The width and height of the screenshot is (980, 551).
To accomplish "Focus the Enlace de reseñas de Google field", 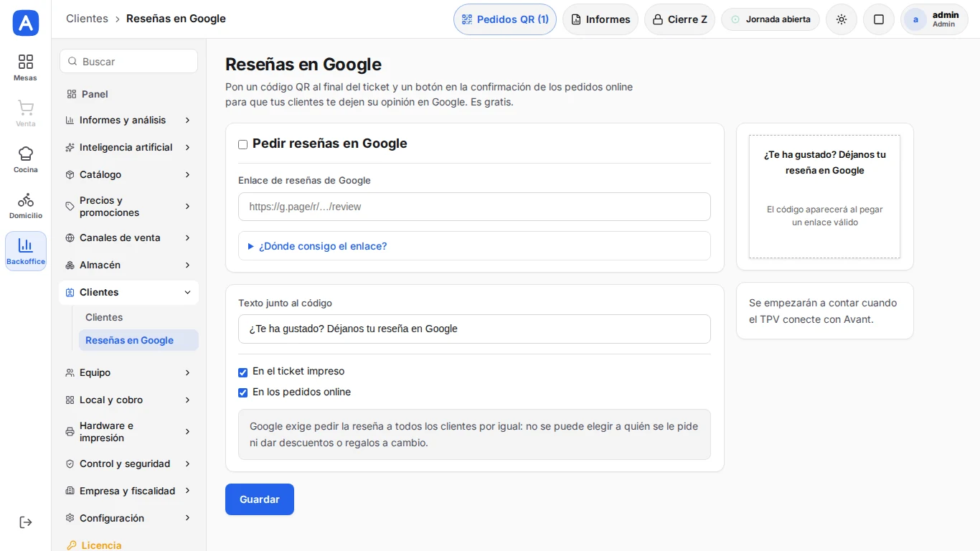I will click(x=474, y=207).
